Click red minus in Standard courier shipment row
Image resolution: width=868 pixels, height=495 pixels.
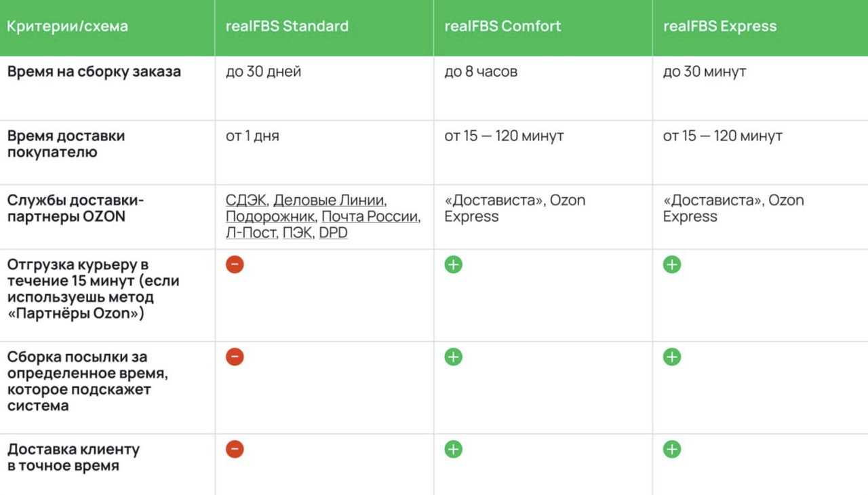pos(235,264)
